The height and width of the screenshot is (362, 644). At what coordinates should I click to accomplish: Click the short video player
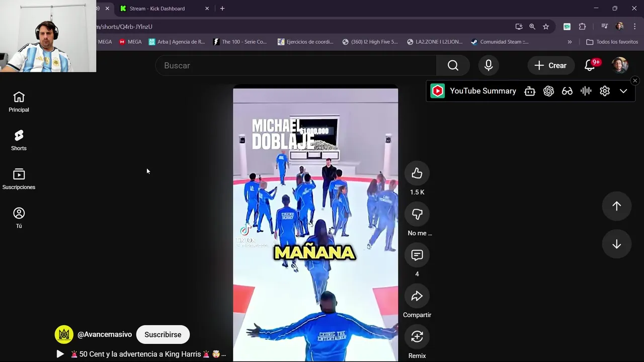pos(315,225)
